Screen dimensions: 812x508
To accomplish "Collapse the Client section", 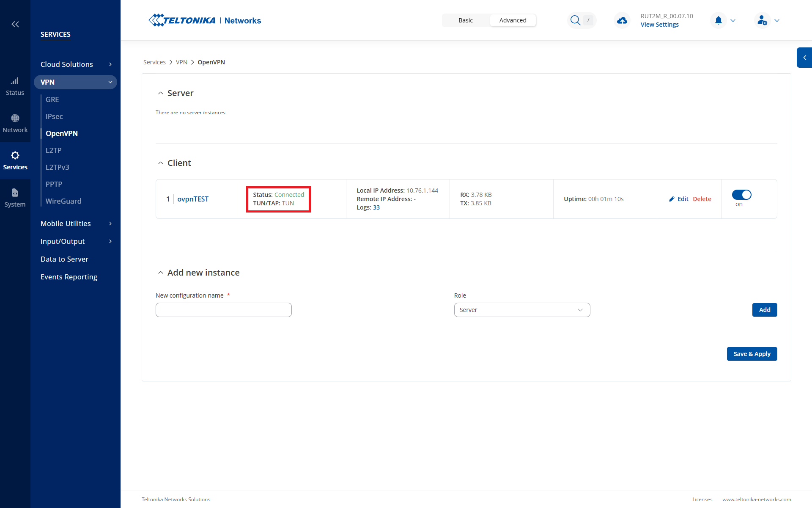I will 161,163.
